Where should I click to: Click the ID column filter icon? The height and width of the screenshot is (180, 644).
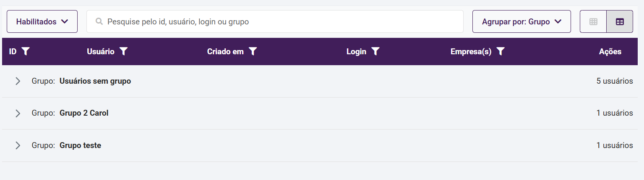26,51
